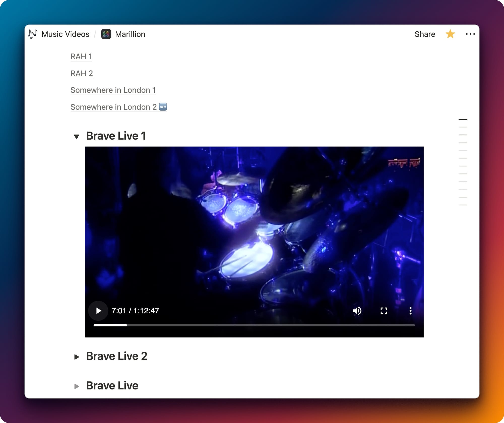This screenshot has height=423, width=504.
Task: Jump to first heading in outline minimap
Action: pos(463,119)
